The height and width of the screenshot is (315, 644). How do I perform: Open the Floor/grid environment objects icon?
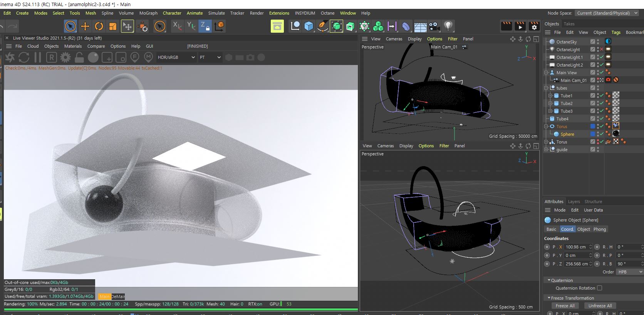420,26
